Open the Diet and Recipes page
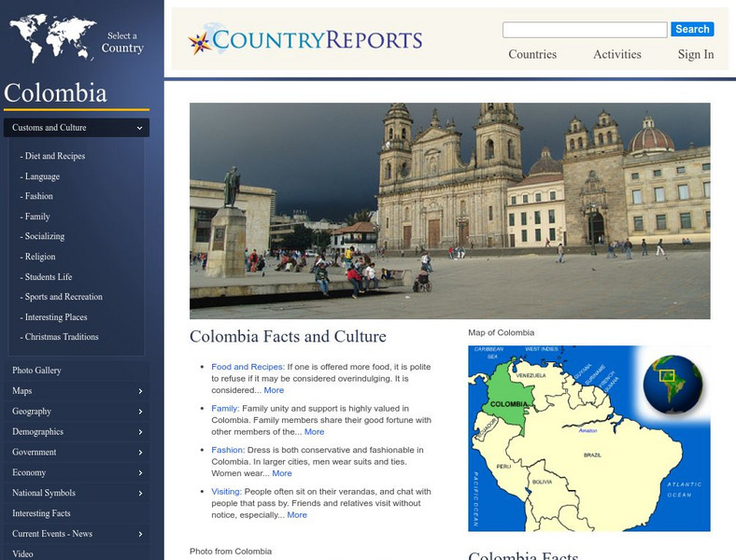This screenshot has width=736, height=560. 55,156
